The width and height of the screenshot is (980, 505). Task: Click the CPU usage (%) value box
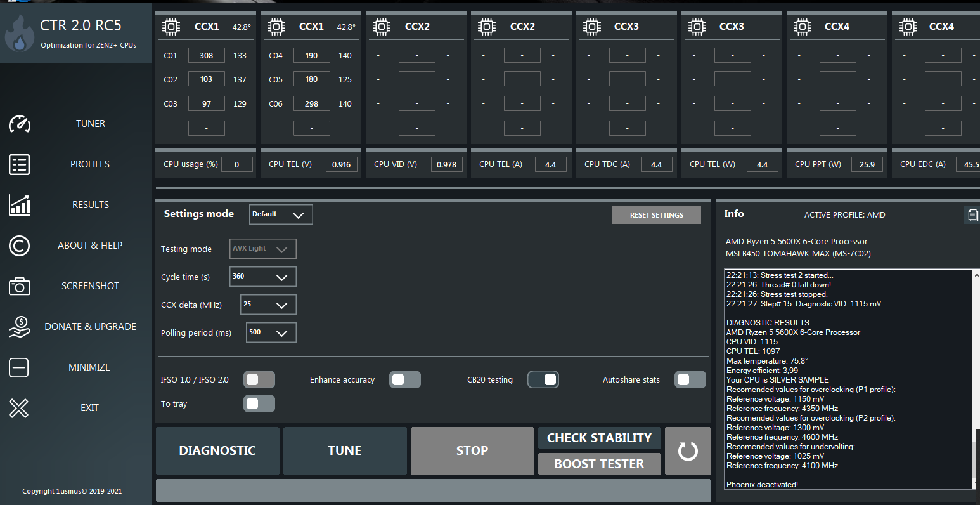(237, 164)
